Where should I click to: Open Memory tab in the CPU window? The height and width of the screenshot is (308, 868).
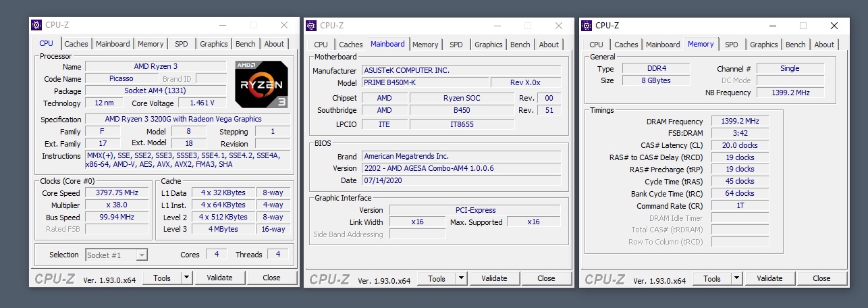(151, 44)
